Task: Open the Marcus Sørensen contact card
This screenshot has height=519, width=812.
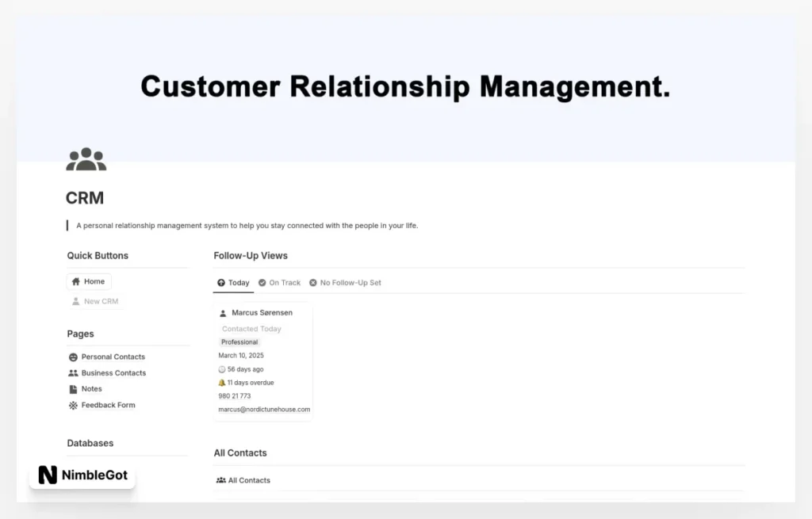Action: [x=262, y=313]
